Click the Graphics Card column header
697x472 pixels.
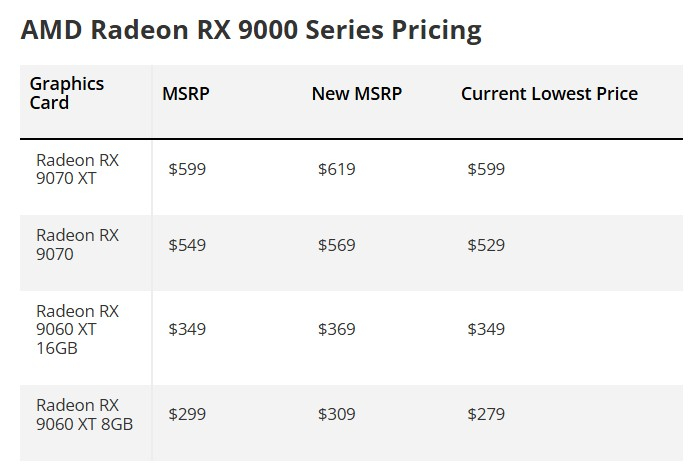[x=67, y=93]
